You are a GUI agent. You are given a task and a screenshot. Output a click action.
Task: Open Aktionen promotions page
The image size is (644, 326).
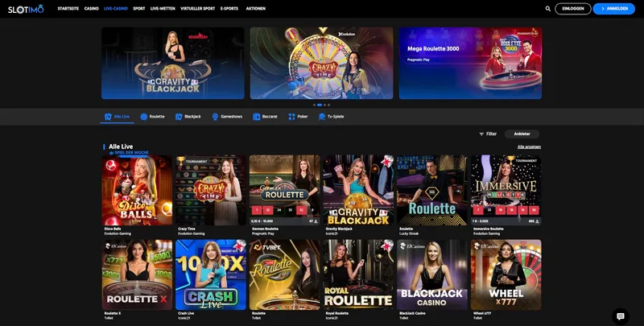(x=255, y=9)
